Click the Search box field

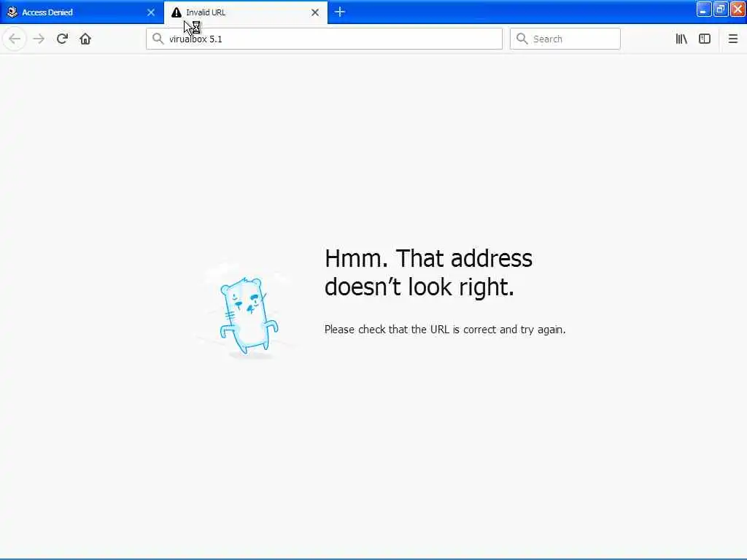pyautogui.click(x=565, y=39)
